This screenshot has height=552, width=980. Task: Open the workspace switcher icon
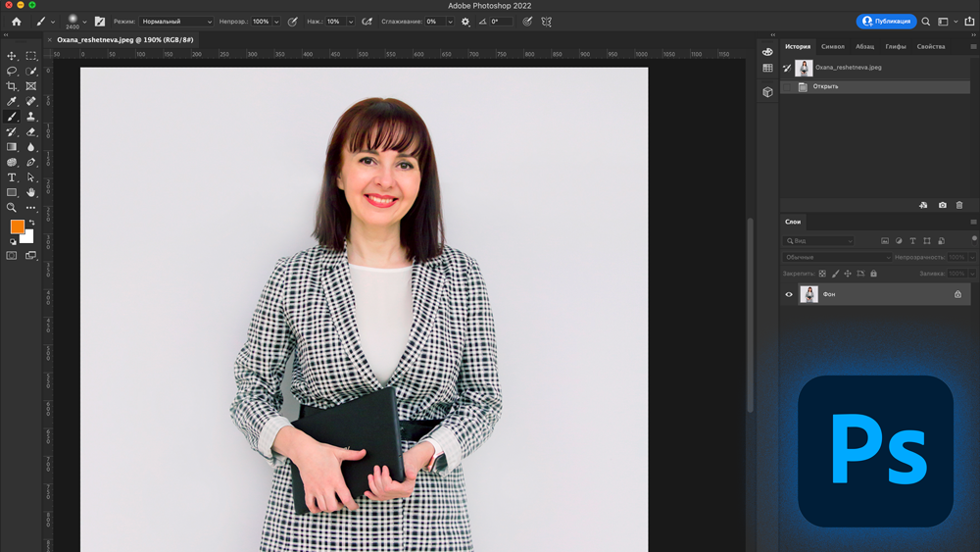click(943, 22)
